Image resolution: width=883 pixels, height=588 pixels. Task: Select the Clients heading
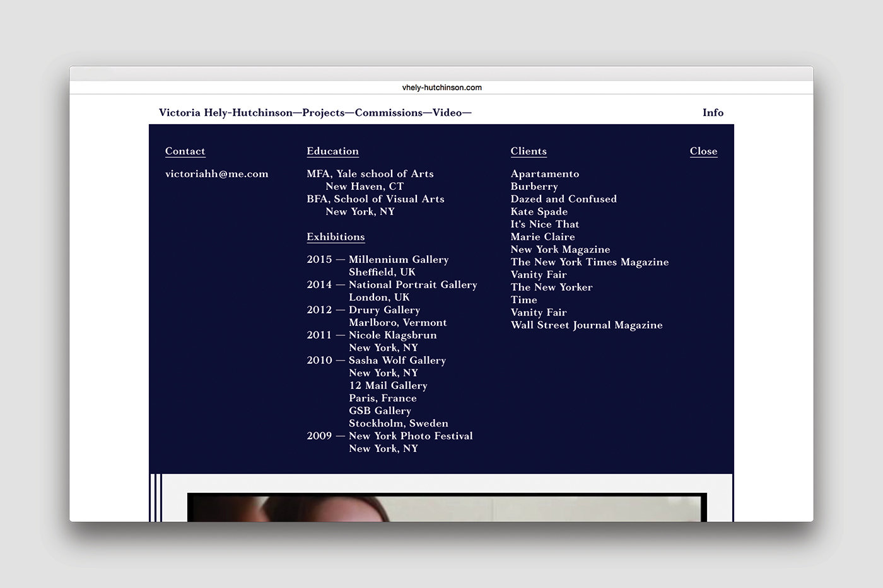[x=529, y=151]
